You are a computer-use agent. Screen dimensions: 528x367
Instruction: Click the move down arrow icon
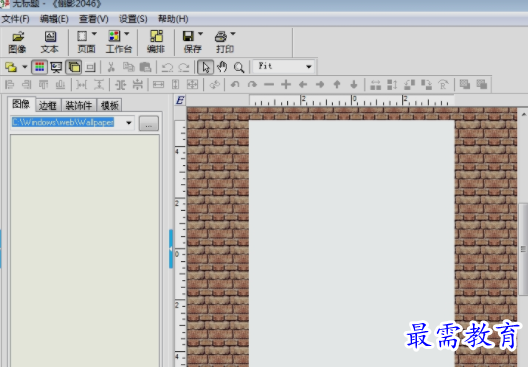coord(354,85)
